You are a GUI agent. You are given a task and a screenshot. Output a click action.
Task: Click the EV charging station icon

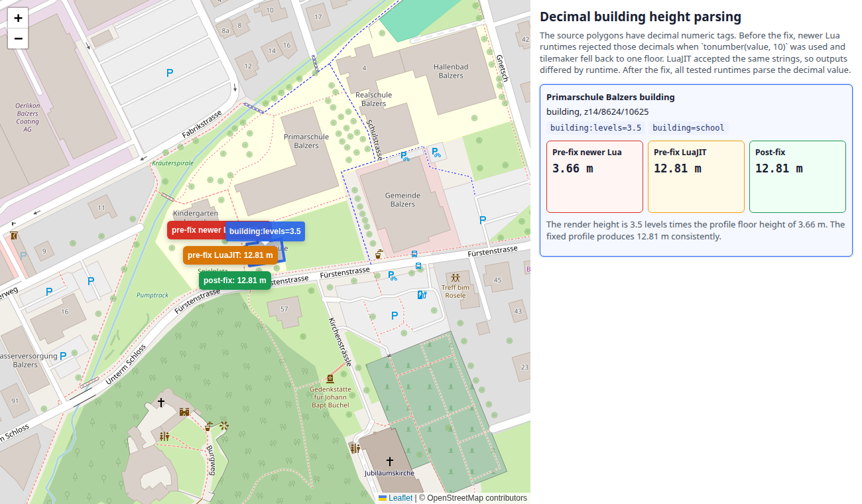[421, 295]
